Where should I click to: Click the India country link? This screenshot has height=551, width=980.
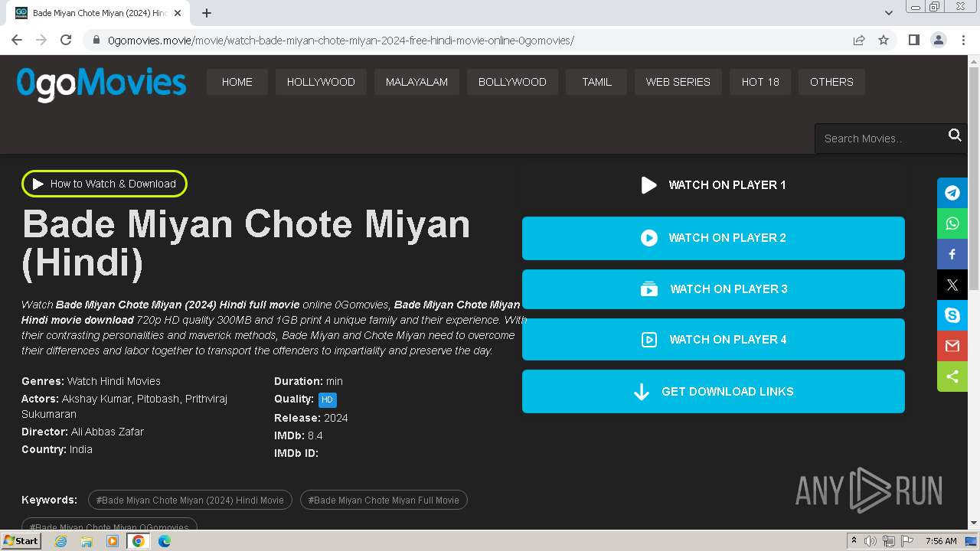(81, 449)
